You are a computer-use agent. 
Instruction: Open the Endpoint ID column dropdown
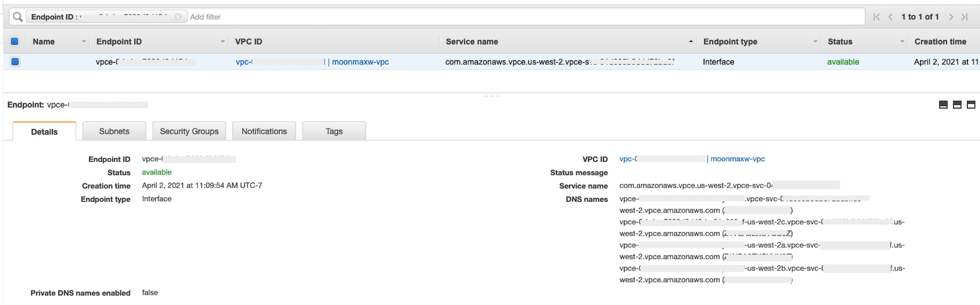[x=222, y=42]
